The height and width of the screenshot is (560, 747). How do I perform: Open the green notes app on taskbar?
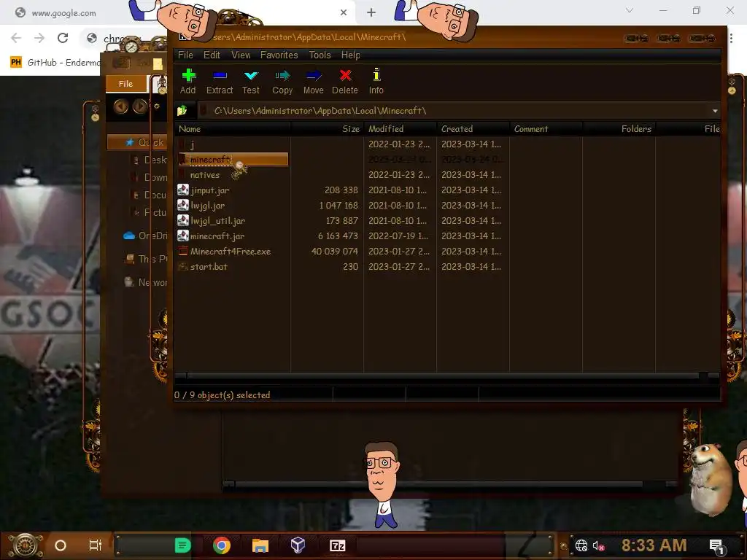tap(182, 545)
